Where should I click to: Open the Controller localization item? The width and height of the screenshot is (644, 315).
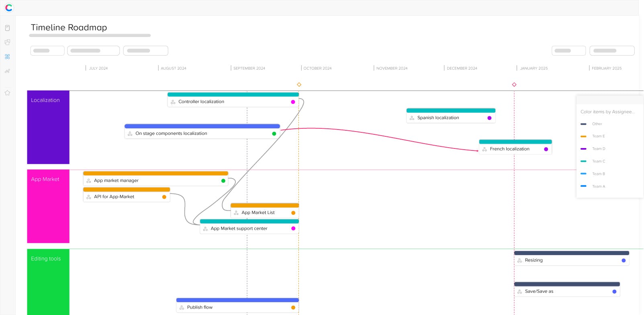tap(233, 100)
